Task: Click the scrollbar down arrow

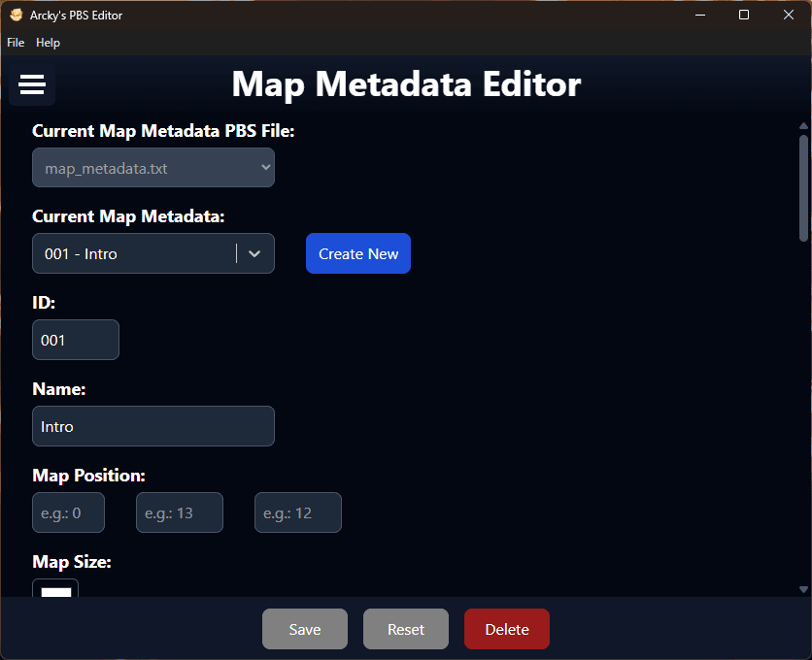Action: [x=803, y=589]
